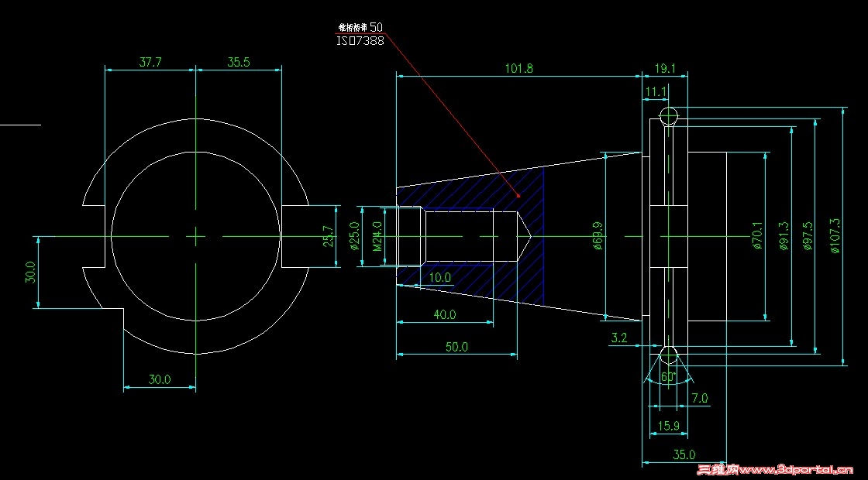Click the red leader endpoint dot
The height and width of the screenshot is (480, 868).
(x=518, y=195)
